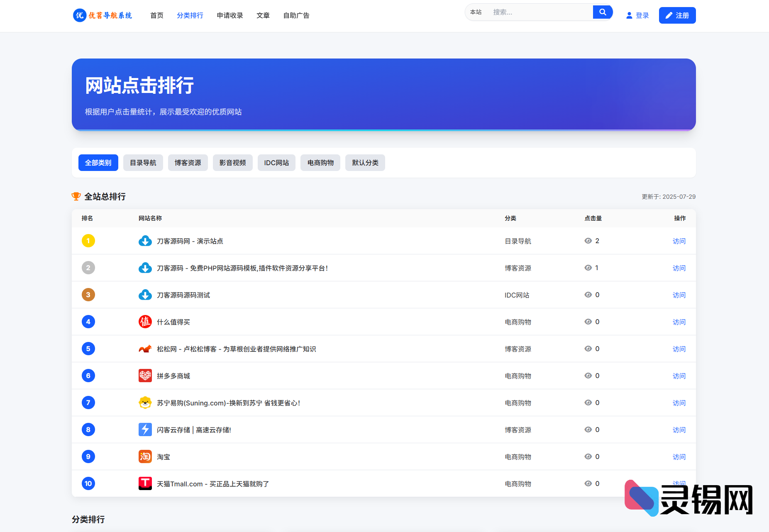This screenshot has width=769, height=532.
Task: Click the 优客导航系统 site logo
Action: click(103, 15)
